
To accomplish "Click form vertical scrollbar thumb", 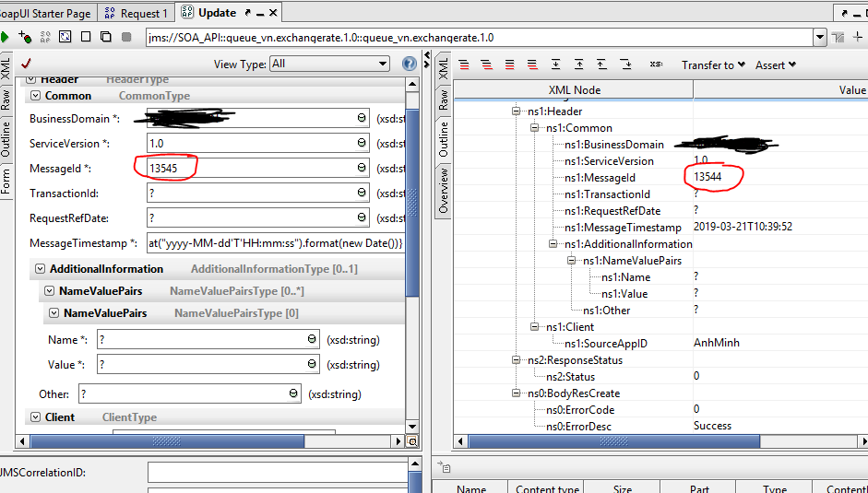I will pos(412,203).
